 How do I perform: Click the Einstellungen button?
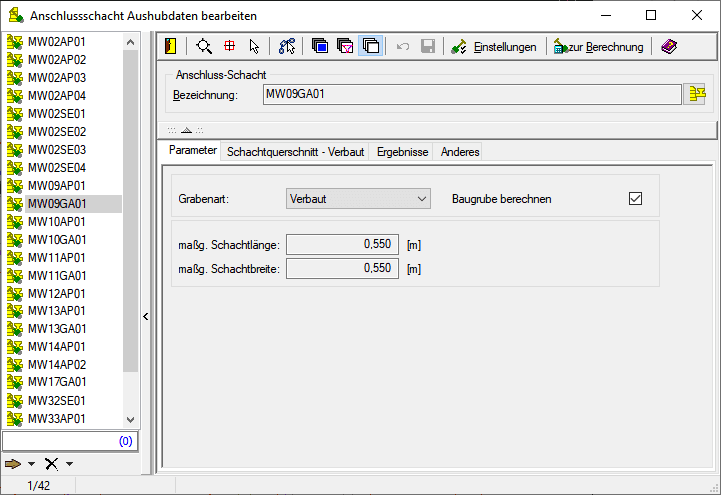pos(494,46)
